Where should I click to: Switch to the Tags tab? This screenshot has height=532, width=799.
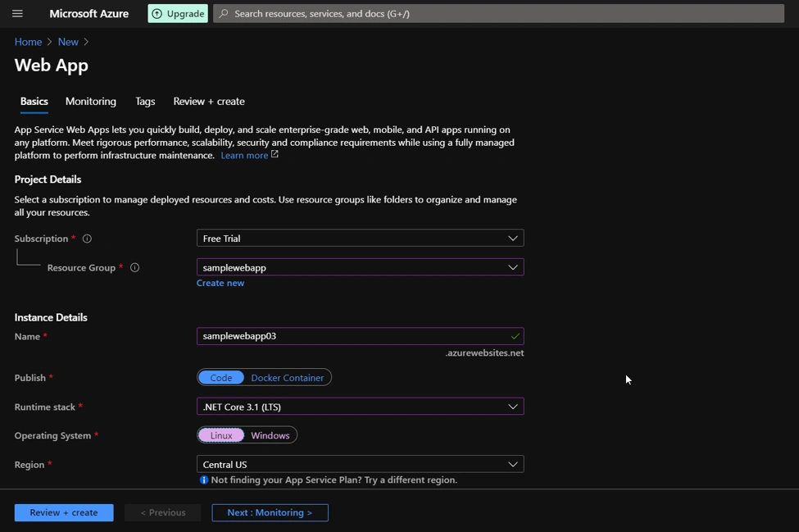point(145,102)
